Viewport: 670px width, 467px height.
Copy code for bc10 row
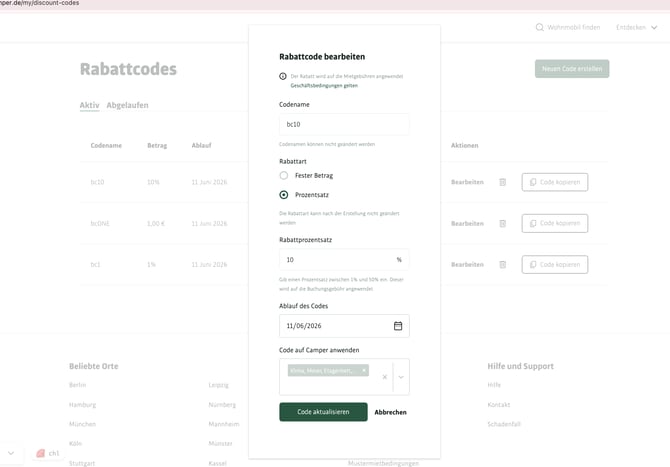[555, 182]
